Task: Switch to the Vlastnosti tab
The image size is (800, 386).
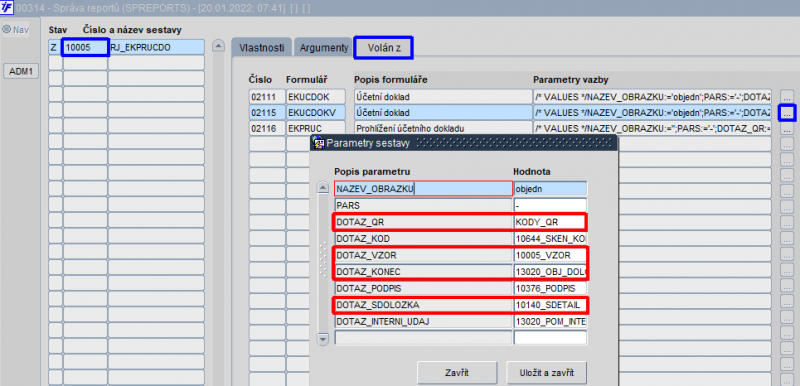Action: tap(261, 47)
